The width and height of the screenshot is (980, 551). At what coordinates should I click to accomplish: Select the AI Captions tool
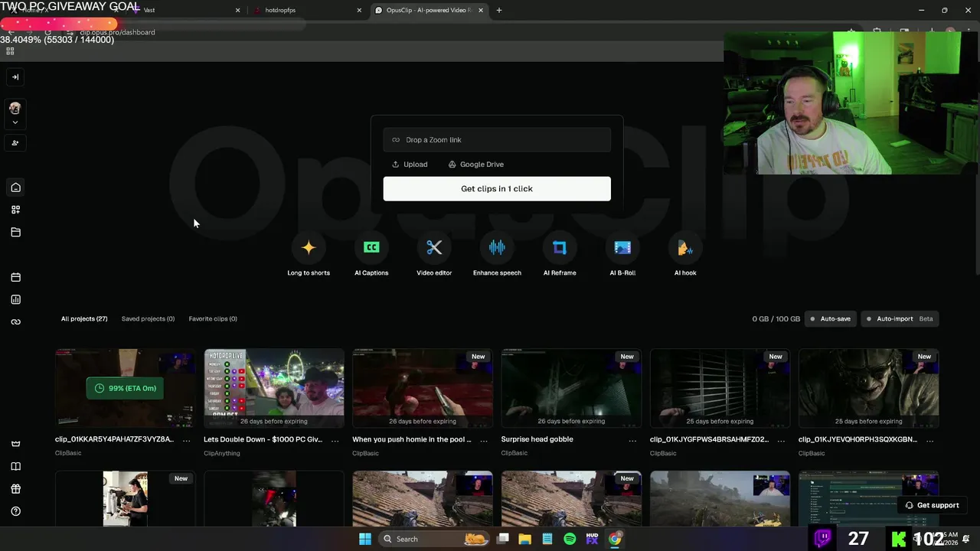[x=371, y=256]
